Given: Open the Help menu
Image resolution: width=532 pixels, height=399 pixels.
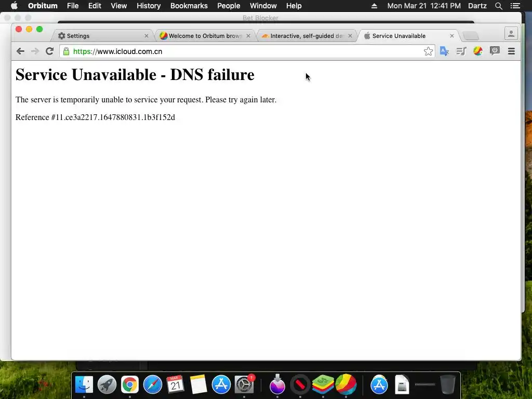Looking at the screenshot, I should (294, 6).
